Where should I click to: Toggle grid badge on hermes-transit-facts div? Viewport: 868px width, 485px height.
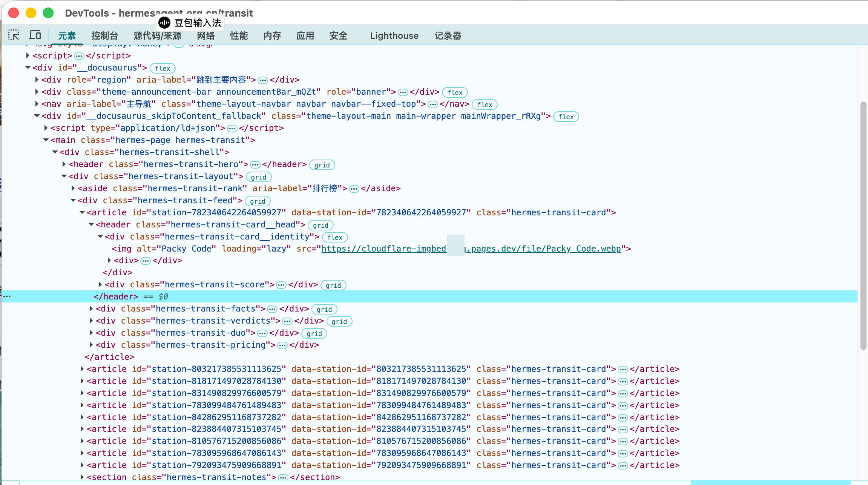[x=324, y=309]
